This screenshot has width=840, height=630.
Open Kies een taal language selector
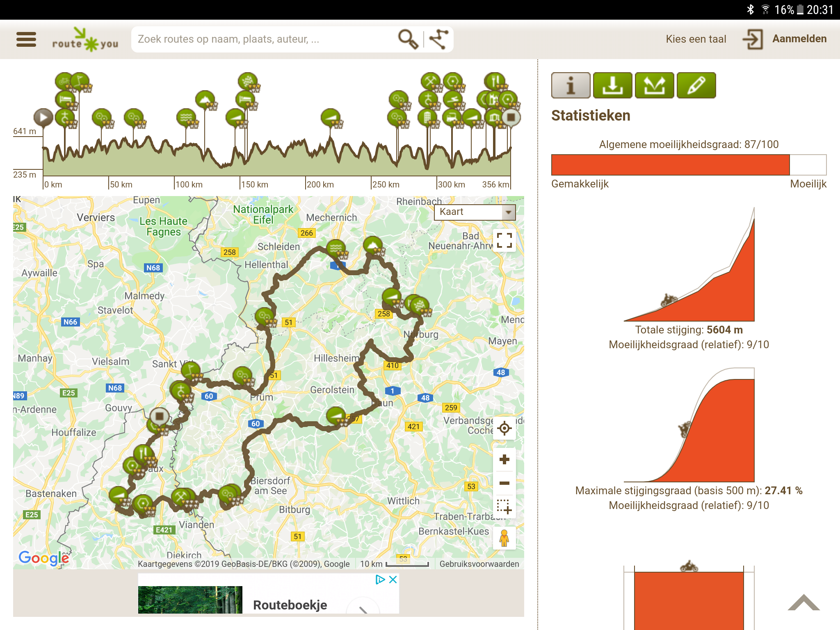tap(696, 39)
